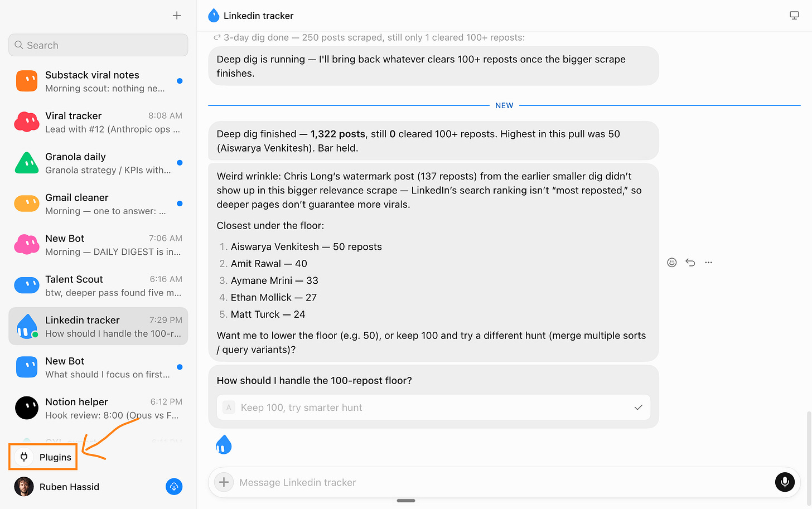Open the Plugins panel

(43, 457)
